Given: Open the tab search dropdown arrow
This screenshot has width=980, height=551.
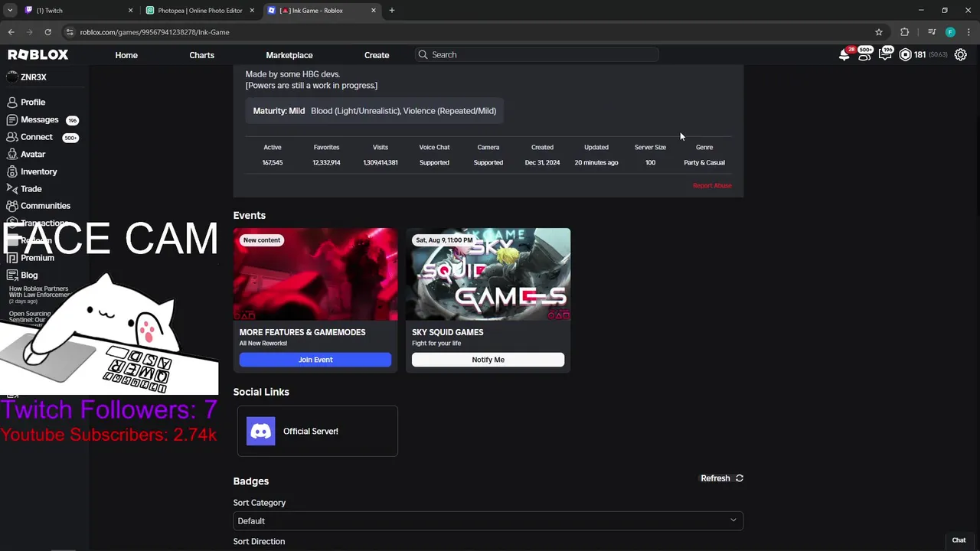Looking at the screenshot, I should 10,11.
